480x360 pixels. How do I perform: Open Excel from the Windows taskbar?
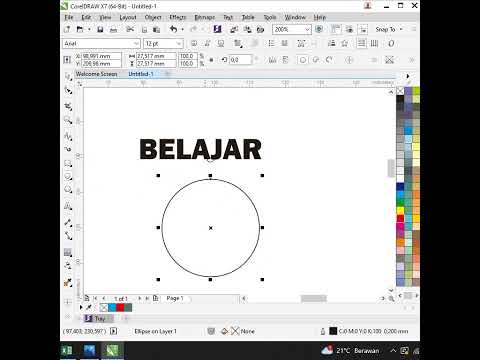click(x=67, y=350)
